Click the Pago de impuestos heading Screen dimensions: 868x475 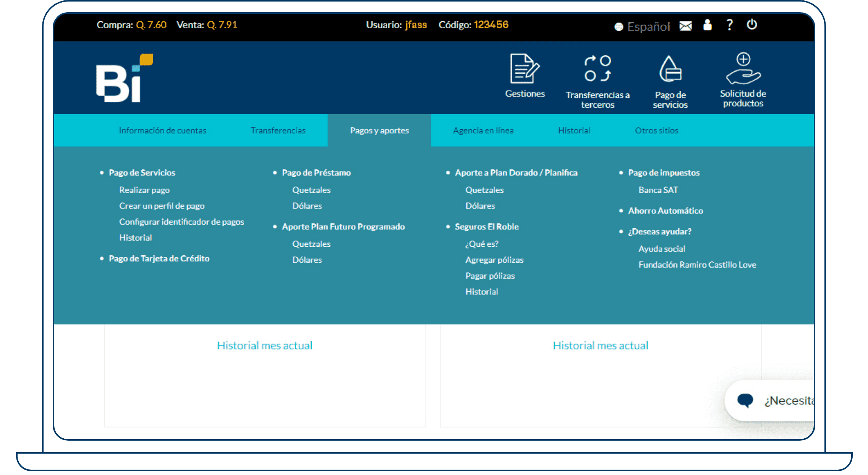click(x=664, y=173)
